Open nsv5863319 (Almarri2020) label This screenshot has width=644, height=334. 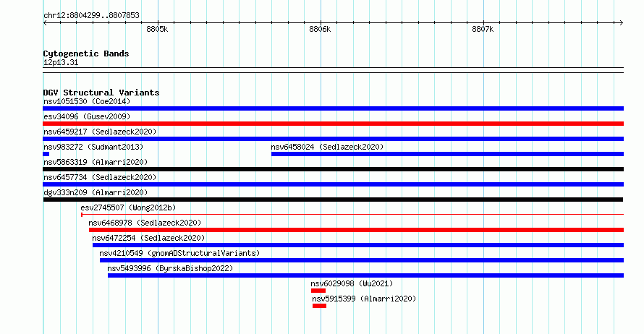[96, 162]
